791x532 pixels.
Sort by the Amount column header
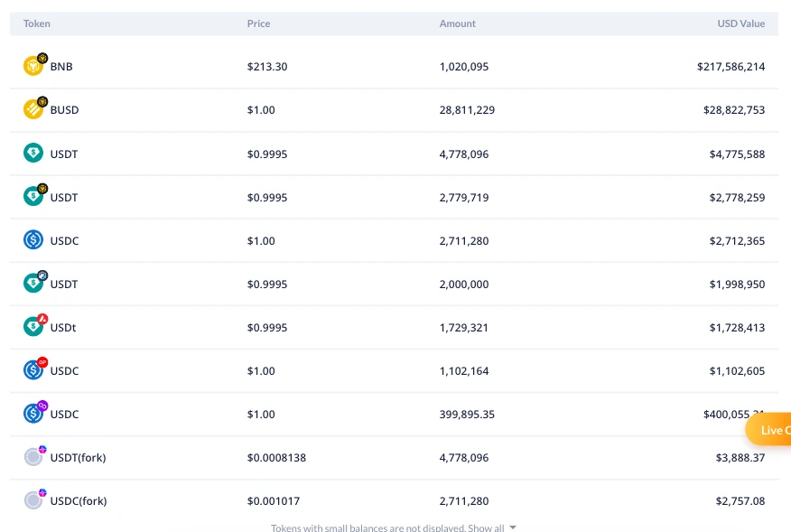457,23
